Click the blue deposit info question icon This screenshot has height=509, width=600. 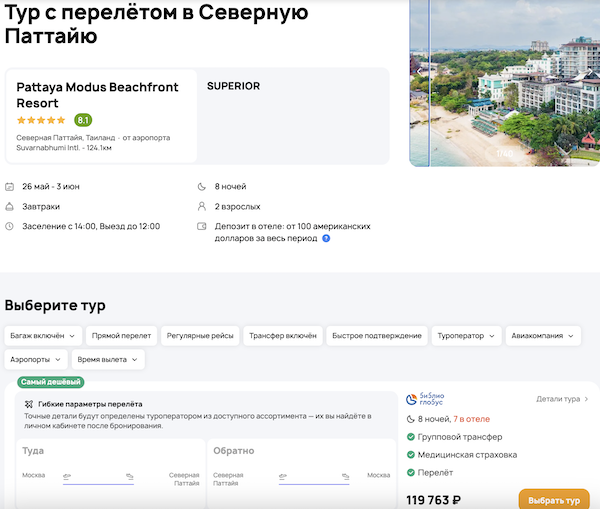(326, 239)
